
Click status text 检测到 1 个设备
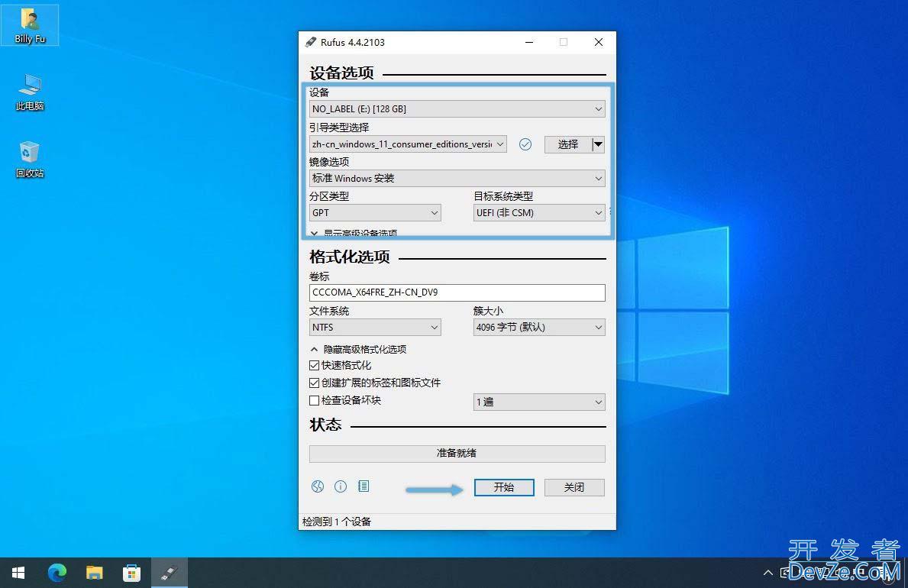click(x=337, y=522)
